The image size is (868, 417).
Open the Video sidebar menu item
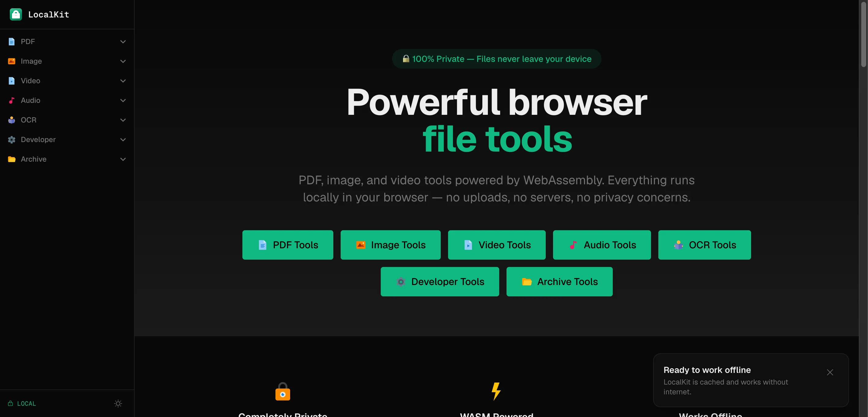click(x=67, y=81)
